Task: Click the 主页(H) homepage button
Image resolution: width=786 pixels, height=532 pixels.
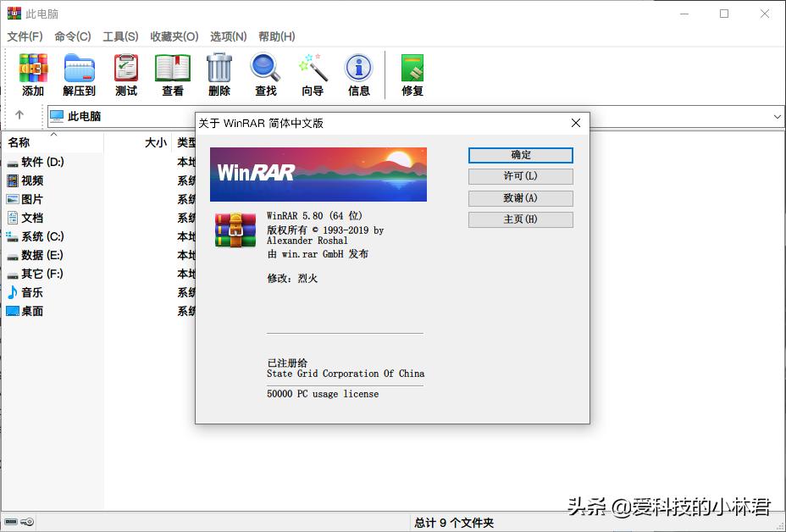Action: [x=519, y=219]
